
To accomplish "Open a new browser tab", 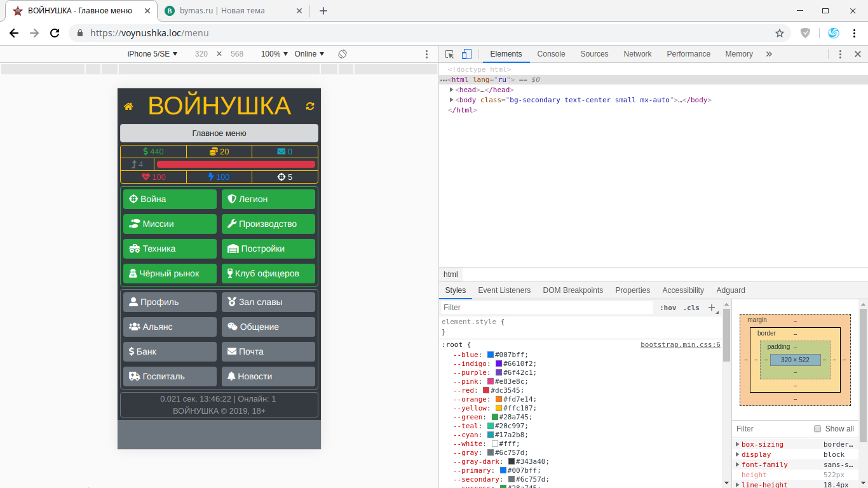I will pos(323,11).
